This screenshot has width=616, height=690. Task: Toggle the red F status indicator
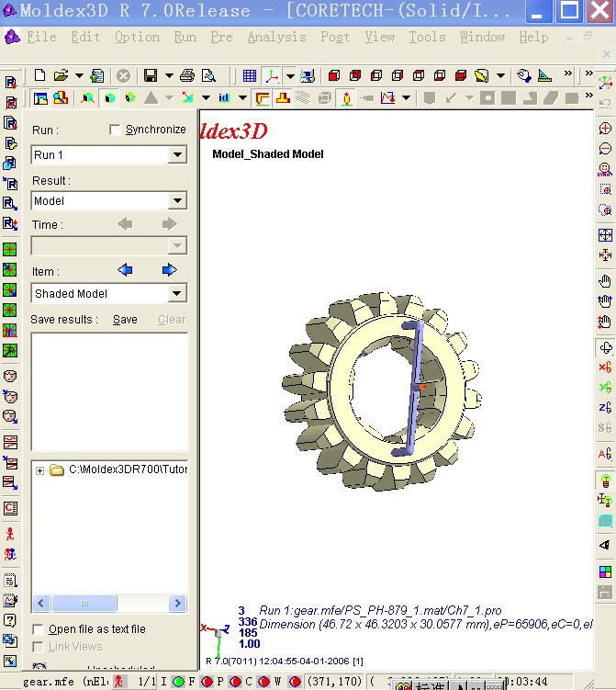click(x=207, y=682)
